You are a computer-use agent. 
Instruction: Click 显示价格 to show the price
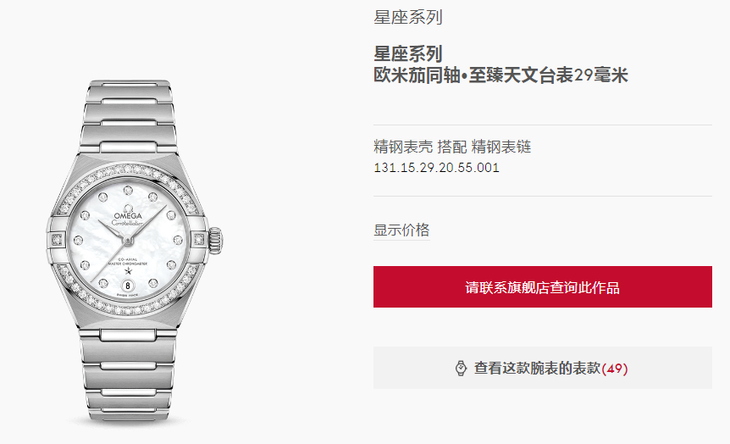coord(401,230)
